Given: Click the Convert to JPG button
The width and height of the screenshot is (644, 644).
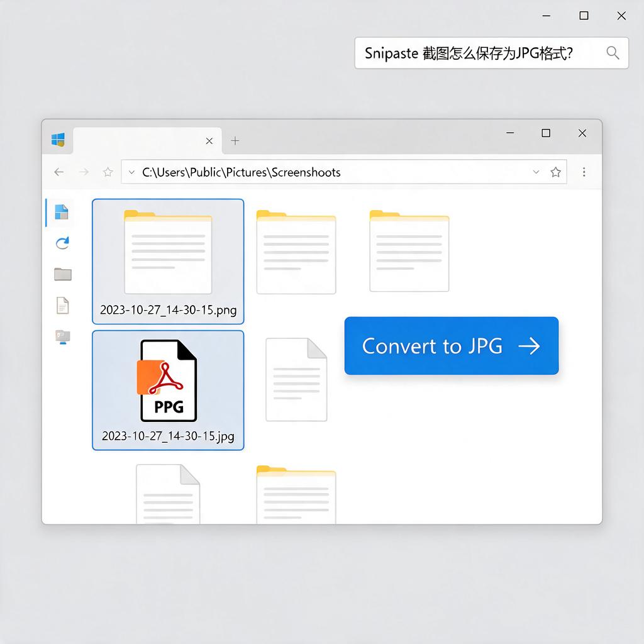Looking at the screenshot, I should pos(452,345).
